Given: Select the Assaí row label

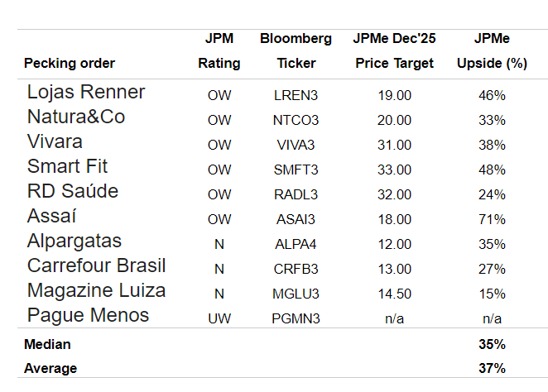Looking at the screenshot, I should [x=52, y=216].
